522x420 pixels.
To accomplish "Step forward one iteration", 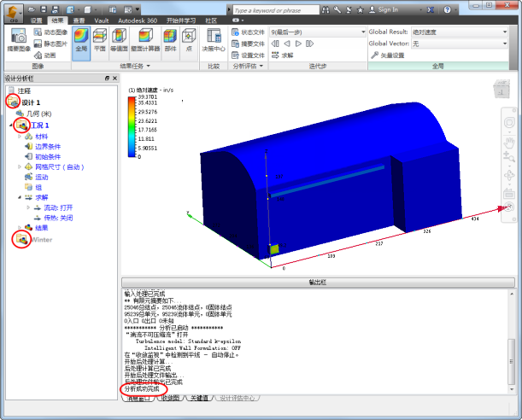I will 298,44.
